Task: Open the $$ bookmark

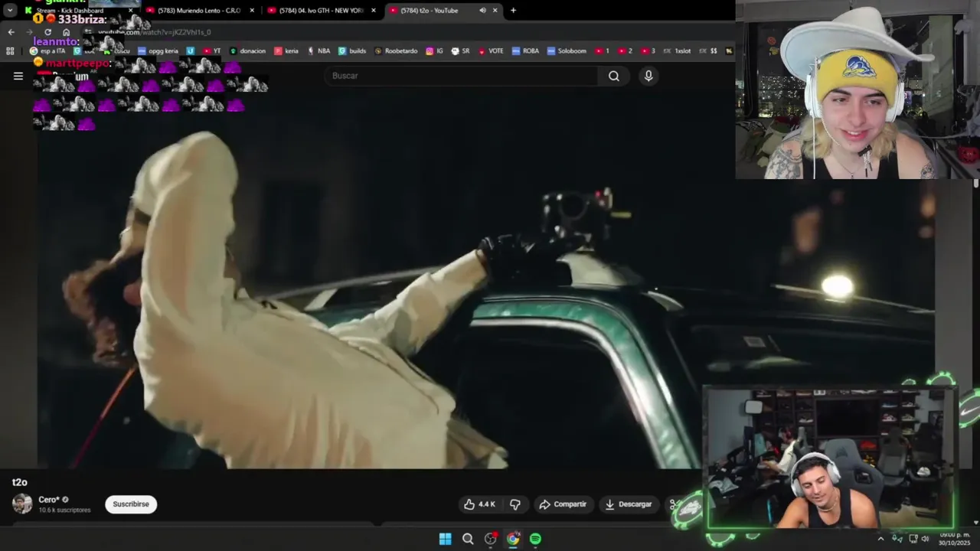Action: coord(708,51)
